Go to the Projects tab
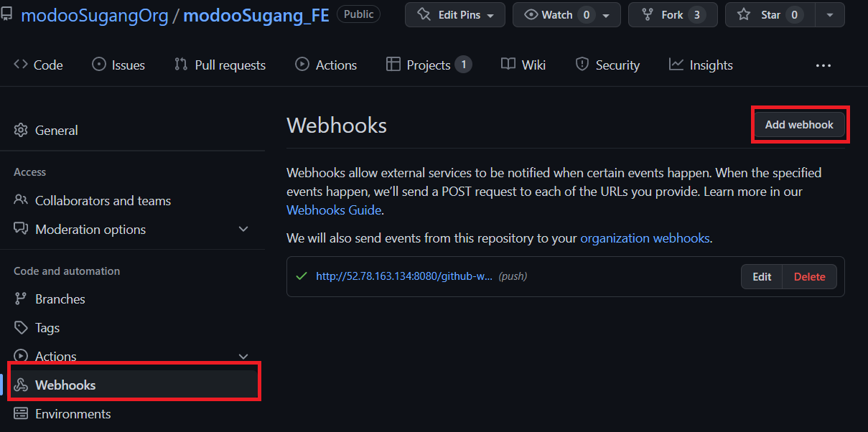The height and width of the screenshot is (432, 868). (x=429, y=65)
